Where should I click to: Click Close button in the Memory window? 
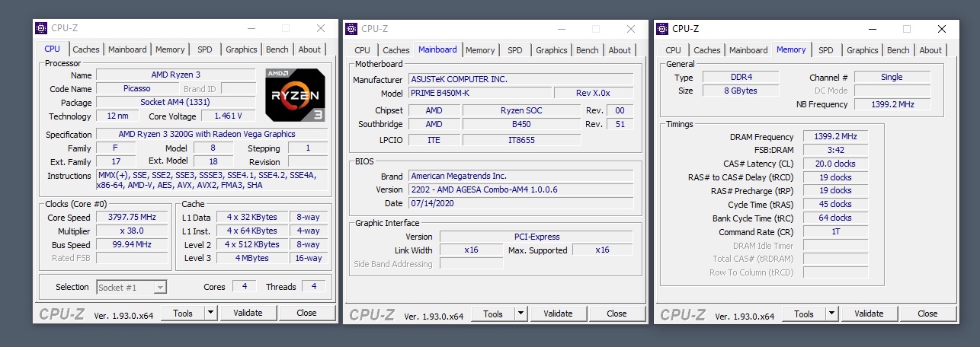(x=928, y=314)
